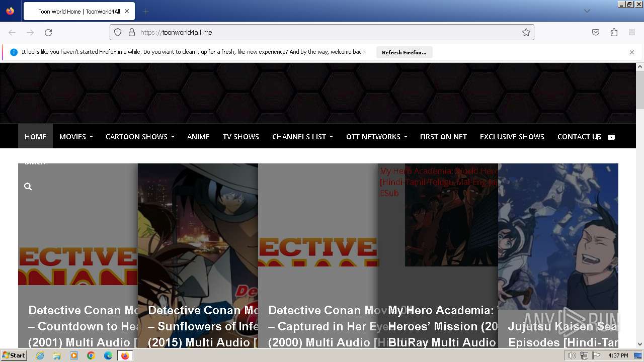Click the red My Hero Academia text link
Image resolution: width=644 pixels, height=362 pixels.
[439, 182]
